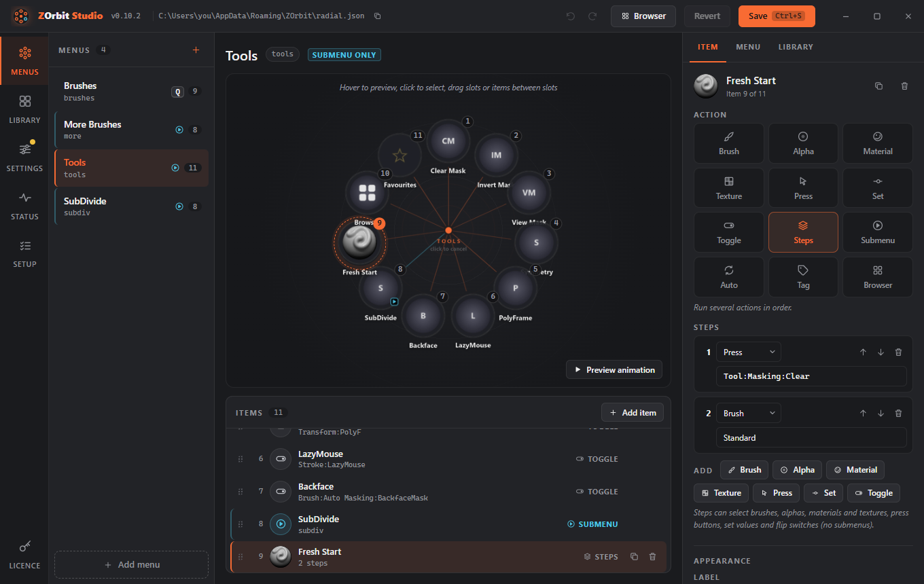Viewport: 924px width, 584px height.
Task: Add a Texture step
Action: pos(721,493)
